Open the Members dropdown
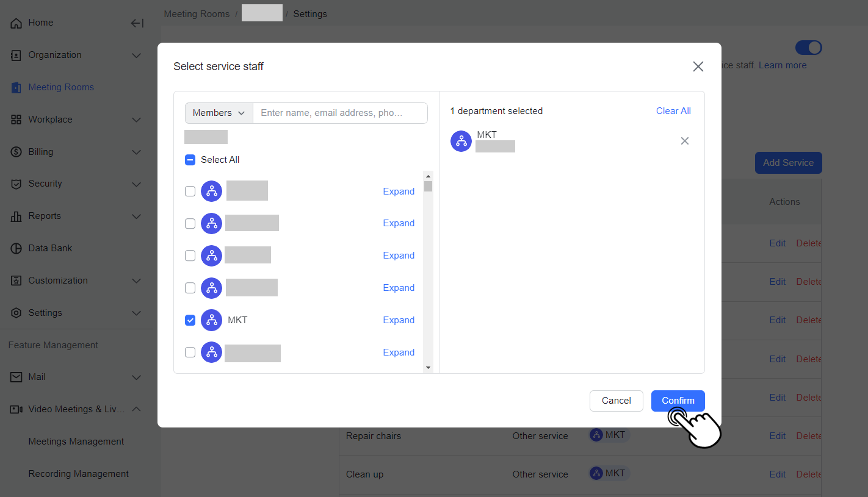The image size is (868, 497). (x=219, y=113)
